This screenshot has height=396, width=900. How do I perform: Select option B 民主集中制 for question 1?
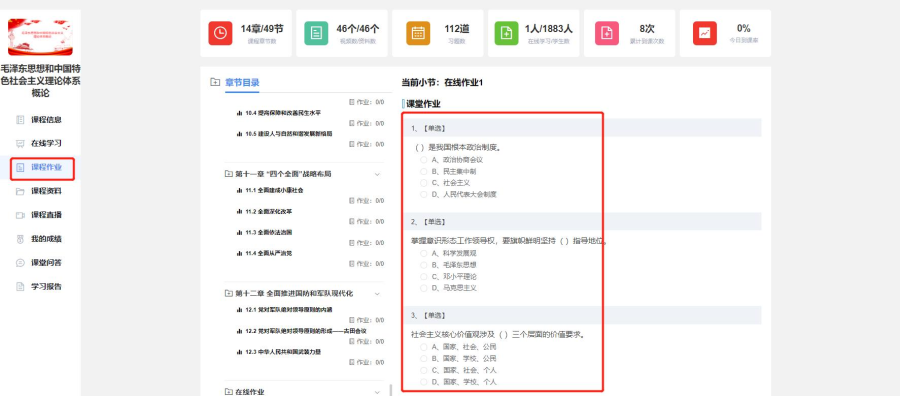click(x=424, y=172)
